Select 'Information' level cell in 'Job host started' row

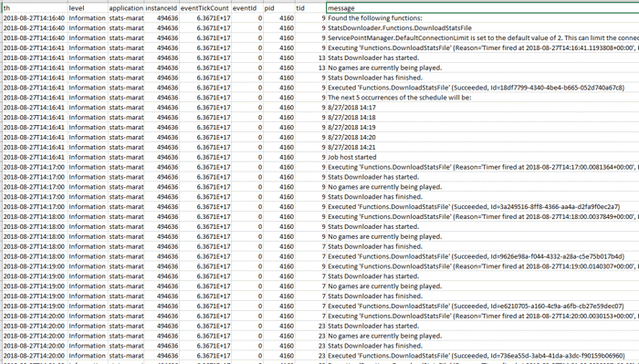(88, 157)
